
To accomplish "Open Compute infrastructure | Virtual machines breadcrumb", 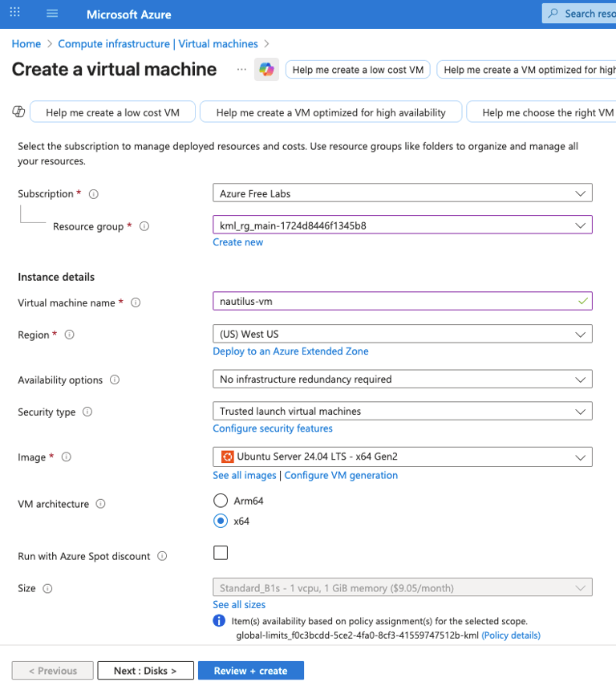I will [x=158, y=44].
